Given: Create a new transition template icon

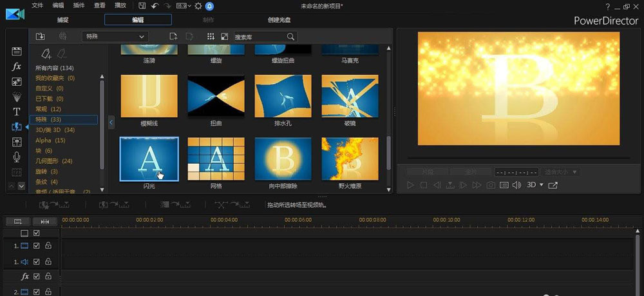Looking at the screenshot, I should point(173,36).
